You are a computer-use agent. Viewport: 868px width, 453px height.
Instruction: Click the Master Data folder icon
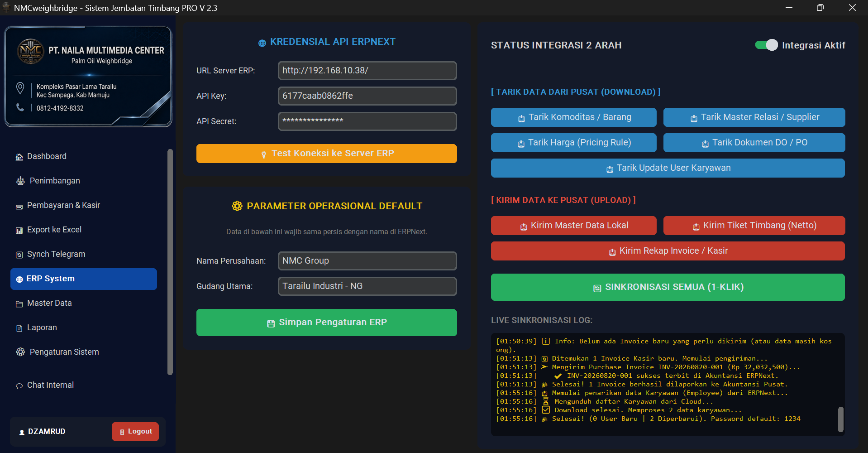tap(19, 304)
